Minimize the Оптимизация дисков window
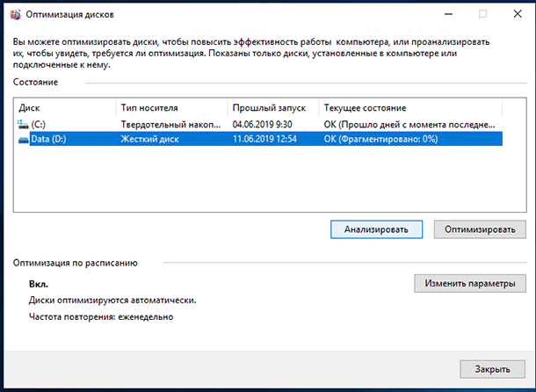The width and height of the screenshot is (536, 392). click(448, 14)
